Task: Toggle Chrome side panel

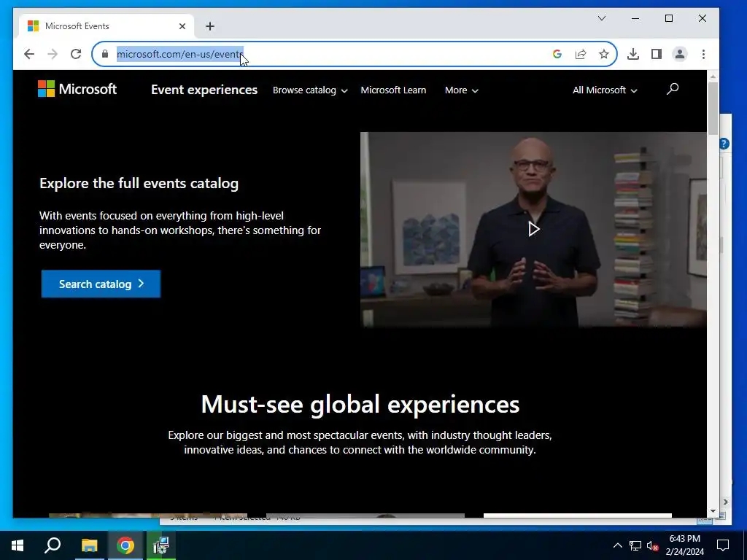Action: coord(656,54)
